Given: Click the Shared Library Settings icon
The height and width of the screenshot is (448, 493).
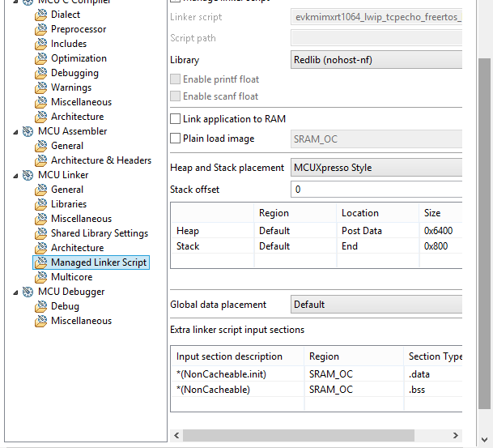Looking at the screenshot, I should click(41, 233).
